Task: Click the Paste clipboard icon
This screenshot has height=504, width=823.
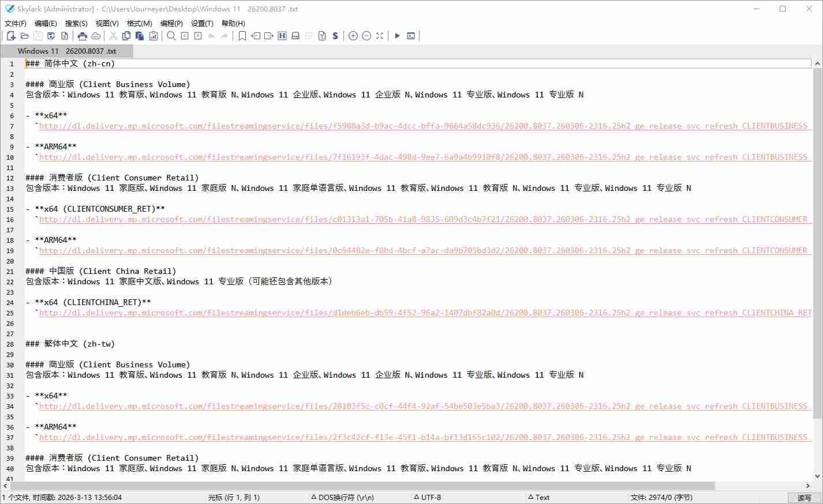Action: (x=140, y=36)
